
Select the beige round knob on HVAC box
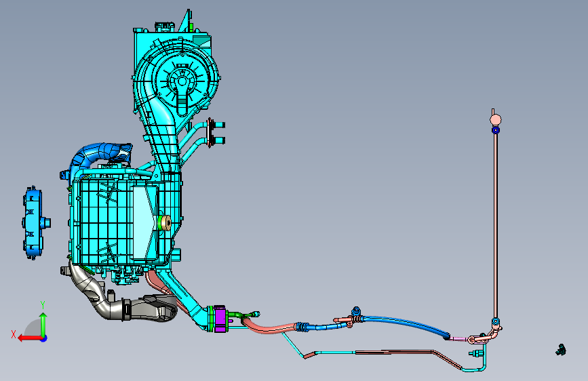tap(165, 222)
